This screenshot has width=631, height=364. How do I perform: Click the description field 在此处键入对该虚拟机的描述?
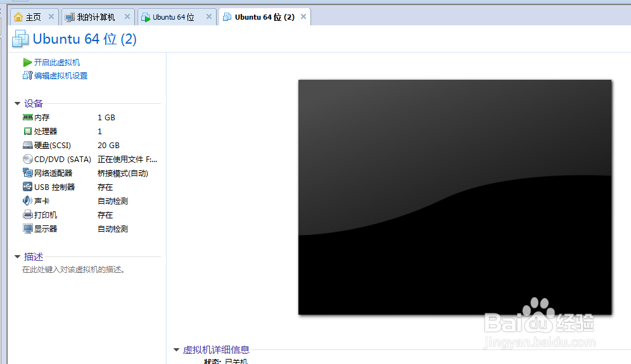coord(73,270)
